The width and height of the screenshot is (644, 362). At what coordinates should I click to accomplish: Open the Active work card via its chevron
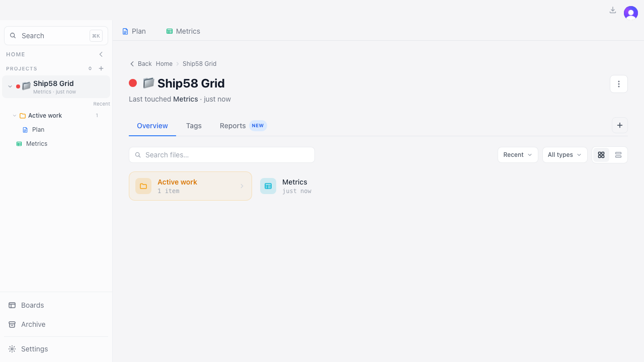click(242, 186)
